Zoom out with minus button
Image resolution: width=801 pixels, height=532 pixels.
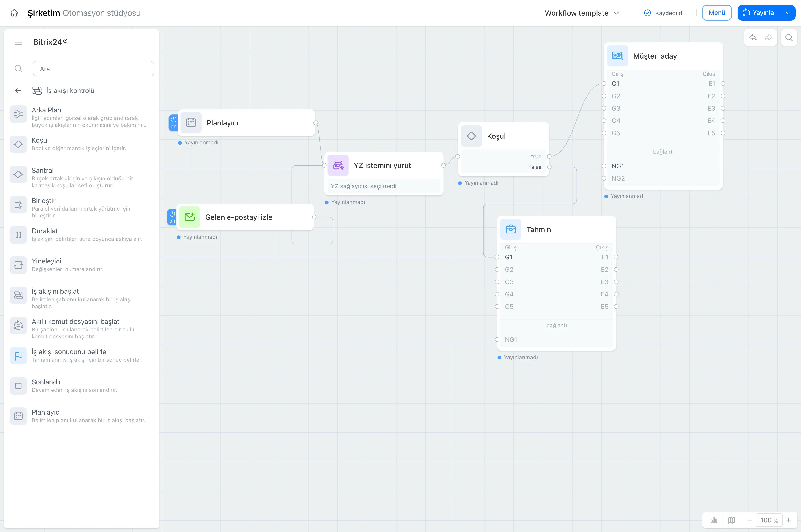tap(750, 520)
